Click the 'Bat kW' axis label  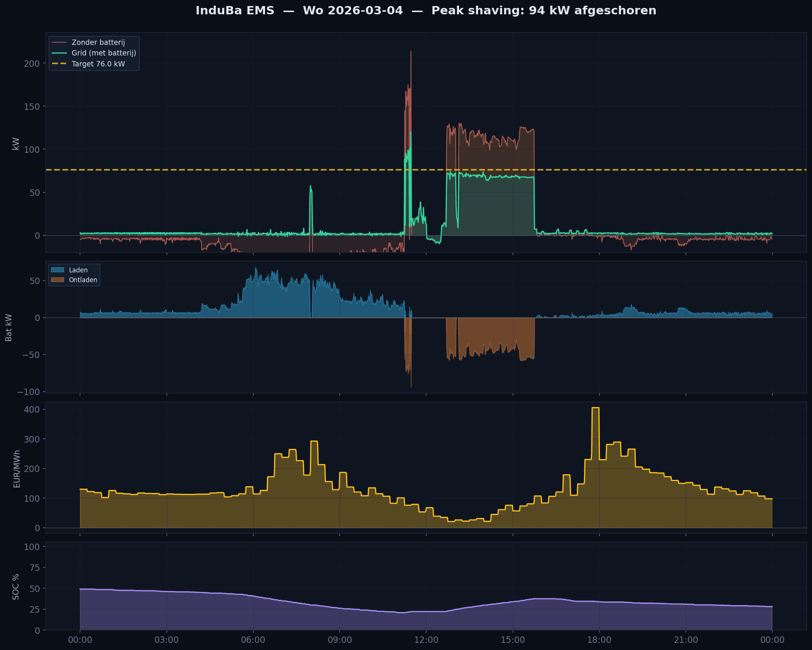[8, 327]
